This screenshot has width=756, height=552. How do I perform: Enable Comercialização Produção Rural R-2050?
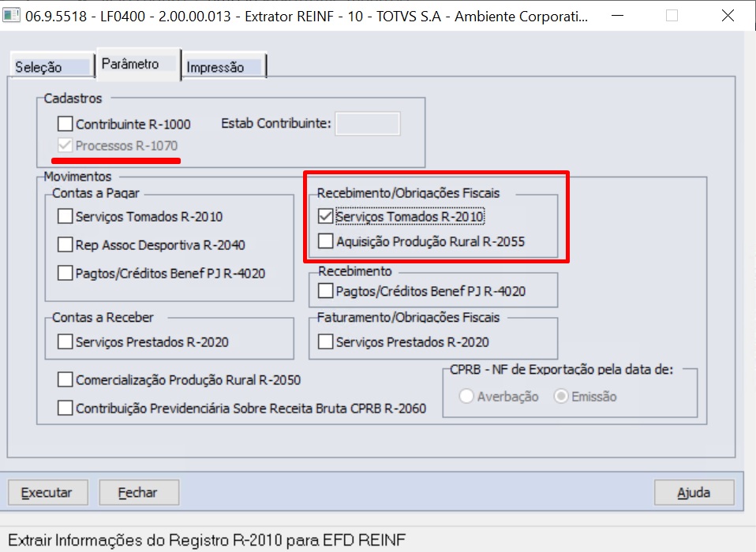(65, 379)
